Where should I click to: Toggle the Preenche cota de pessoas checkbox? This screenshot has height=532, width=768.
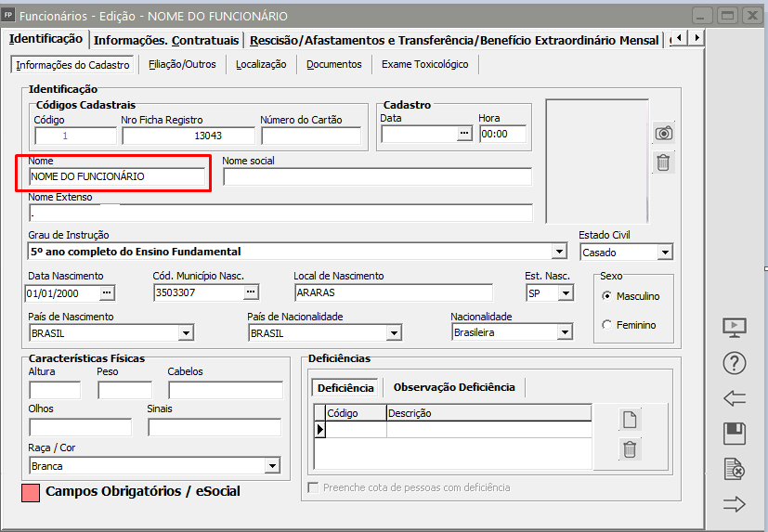[x=314, y=487]
